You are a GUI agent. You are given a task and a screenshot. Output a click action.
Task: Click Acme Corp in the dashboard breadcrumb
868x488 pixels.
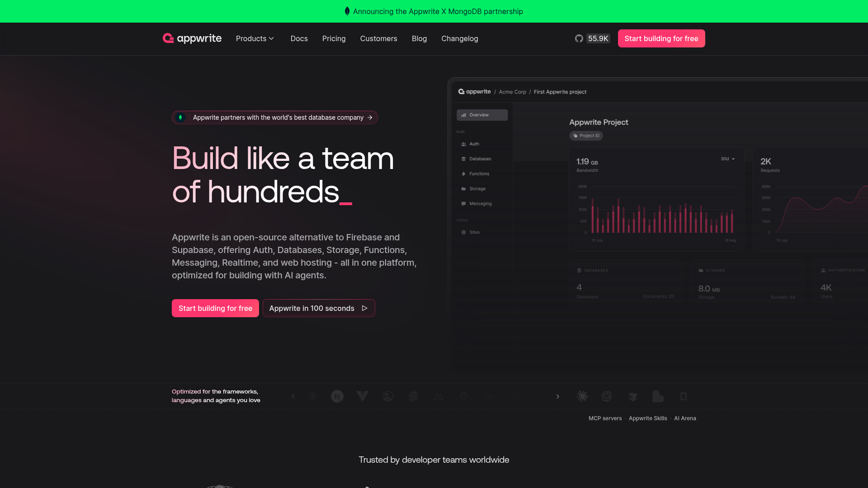point(512,92)
